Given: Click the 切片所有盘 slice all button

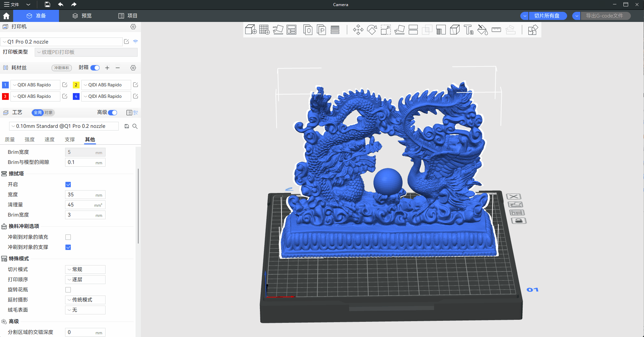Looking at the screenshot, I should (547, 16).
